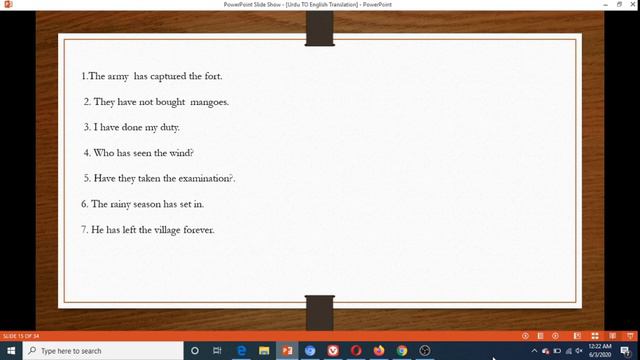
Task: Click 'Have they taken the examination?' line
Action: [x=159, y=178]
